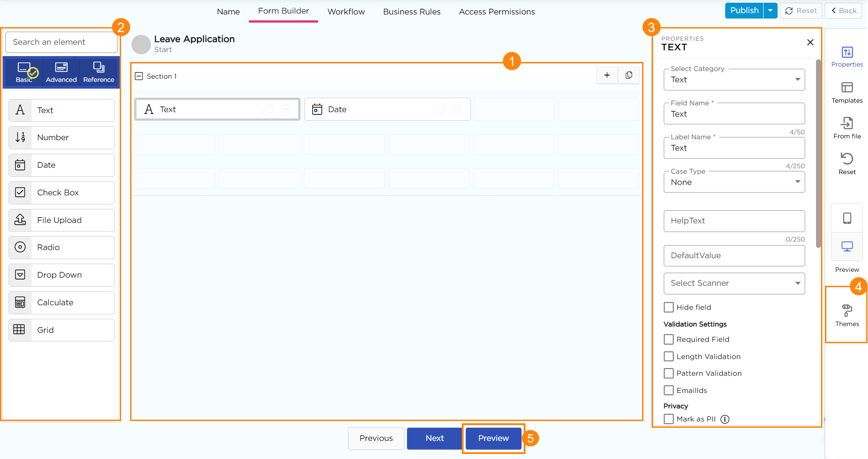Switch to mobile device preview icon

[x=847, y=218]
